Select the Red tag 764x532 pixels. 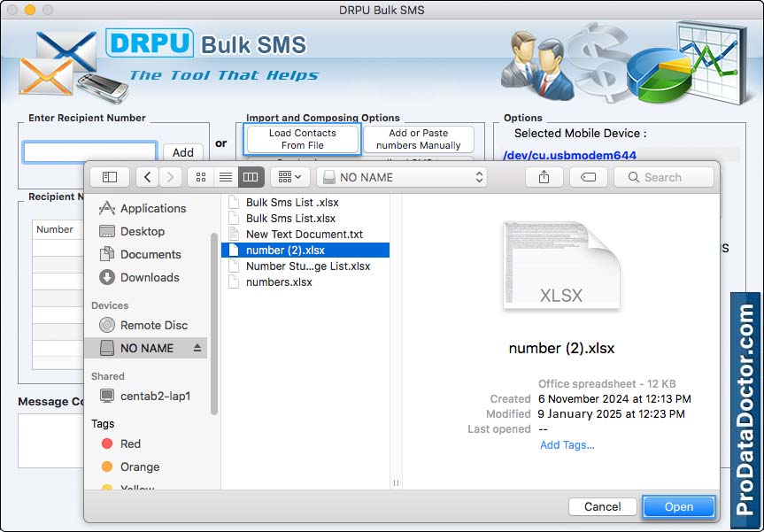tap(130, 443)
